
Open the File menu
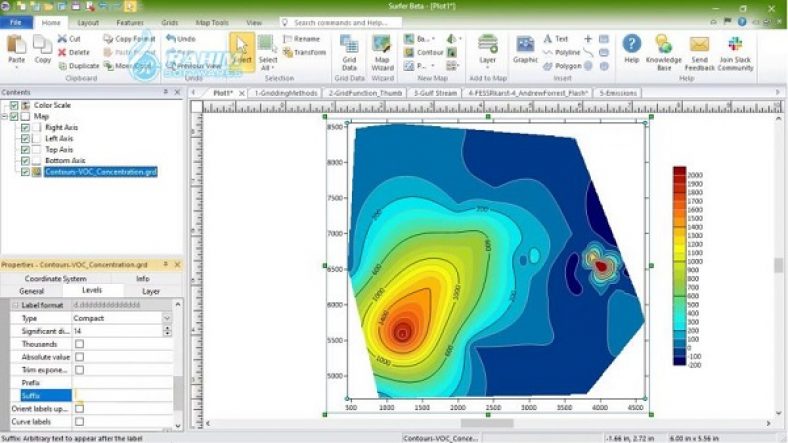(16, 23)
